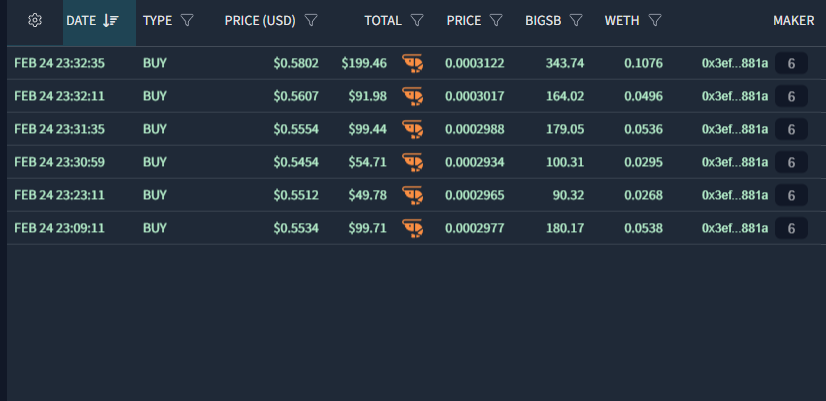
Task: Click the $99.71 total value
Action: [x=367, y=228]
